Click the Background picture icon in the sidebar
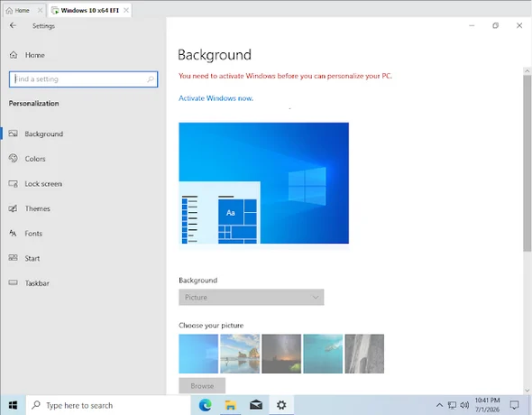532x415 pixels. click(13, 134)
